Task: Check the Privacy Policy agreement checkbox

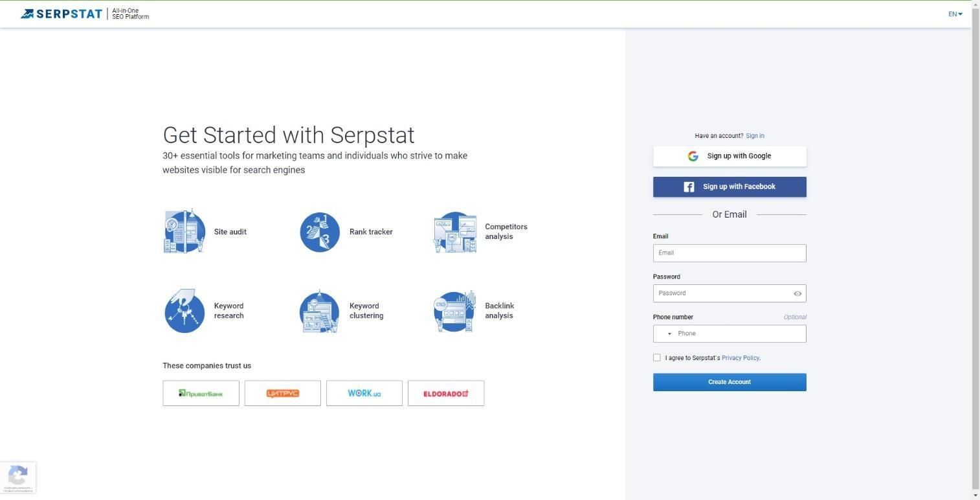Action: pos(657,358)
